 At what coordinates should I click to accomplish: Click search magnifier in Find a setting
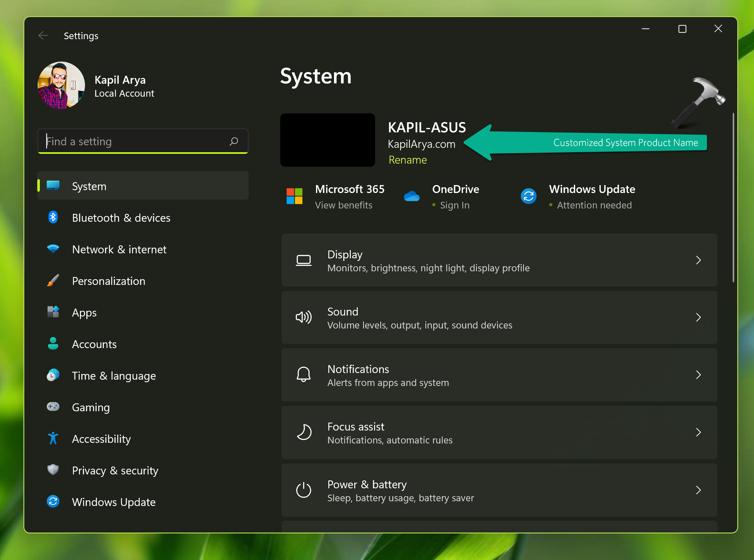pyautogui.click(x=234, y=142)
